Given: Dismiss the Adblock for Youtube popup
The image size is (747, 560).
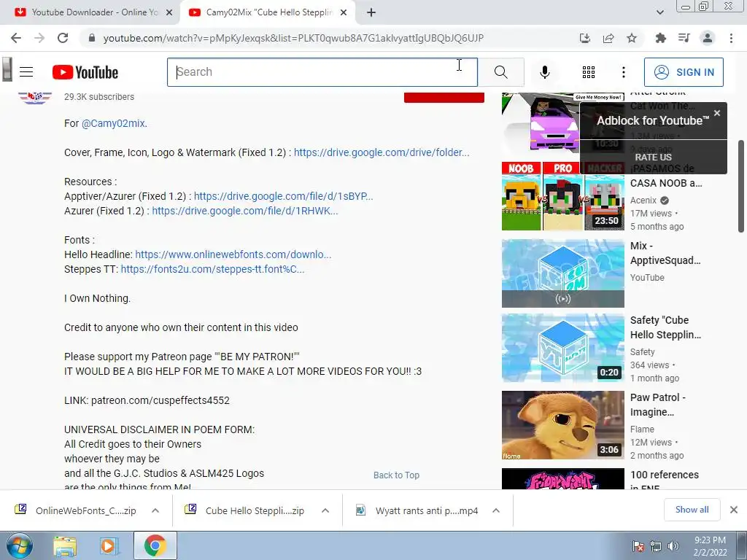Looking at the screenshot, I should click(x=717, y=113).
